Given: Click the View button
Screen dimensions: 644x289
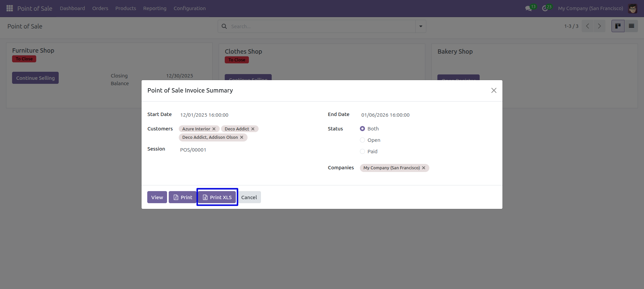Looking at the screenshot, I should pos(157,197).
